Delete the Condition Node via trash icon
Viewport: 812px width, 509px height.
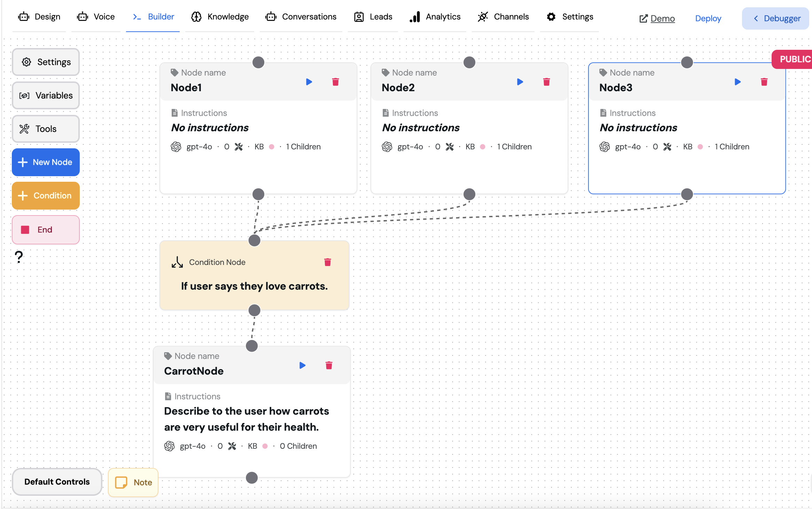(x=327, y=262)
